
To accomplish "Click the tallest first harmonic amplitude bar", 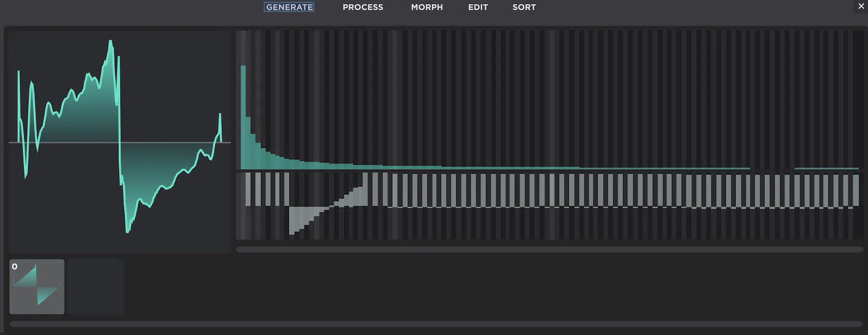I will (x=243, y=116).
